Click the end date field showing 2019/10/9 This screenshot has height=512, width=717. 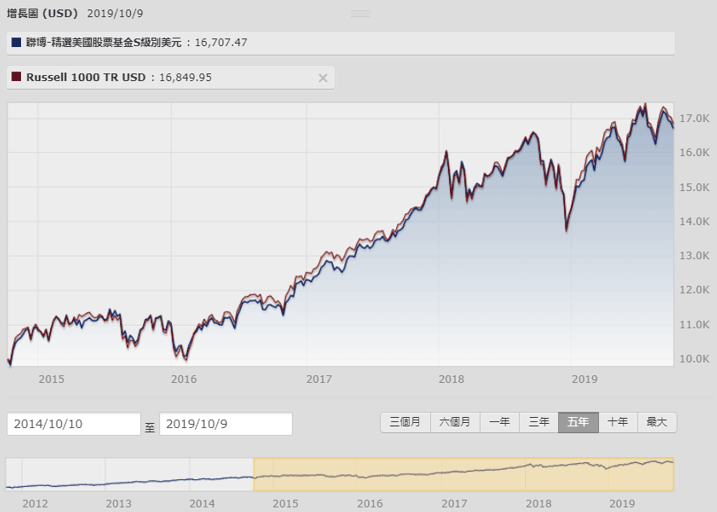pos(225,424)
